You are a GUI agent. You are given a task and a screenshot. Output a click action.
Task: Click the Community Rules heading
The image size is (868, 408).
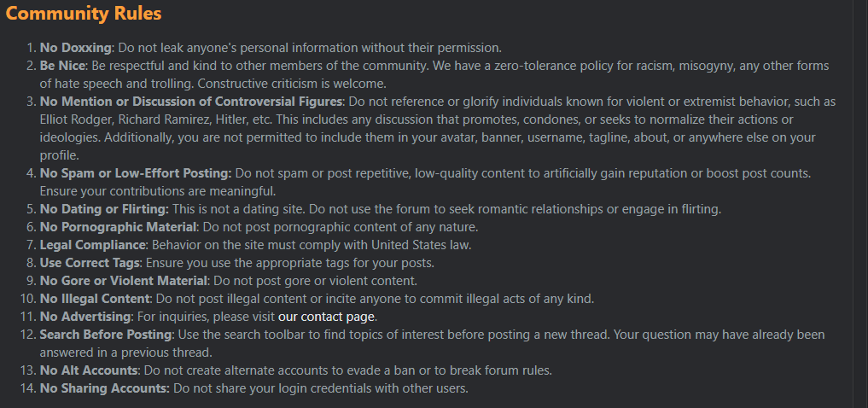pos(84,14)
